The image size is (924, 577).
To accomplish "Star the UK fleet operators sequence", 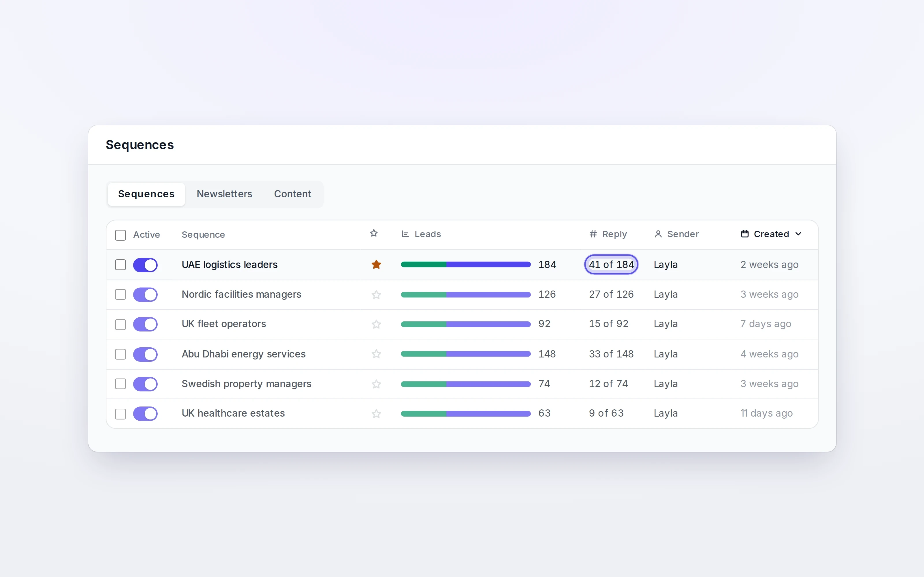I will (376, 324).
